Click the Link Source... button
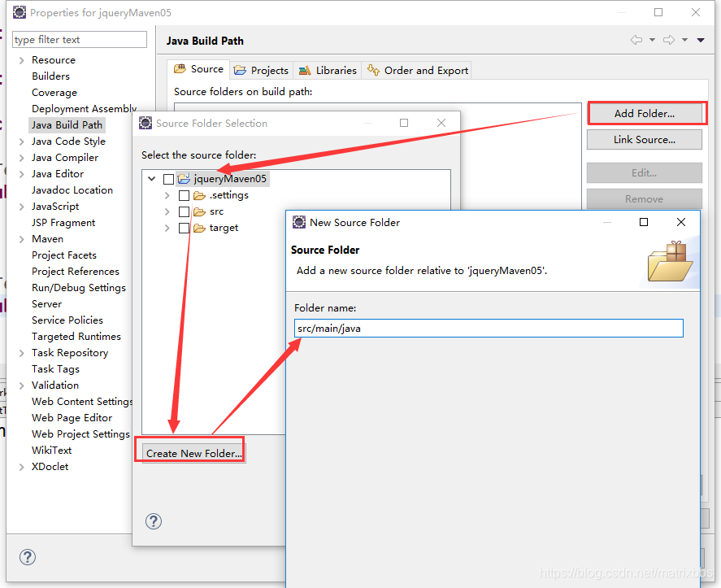Screen dimensions: 721x588 pyautogui.click(x=645, y=139)
